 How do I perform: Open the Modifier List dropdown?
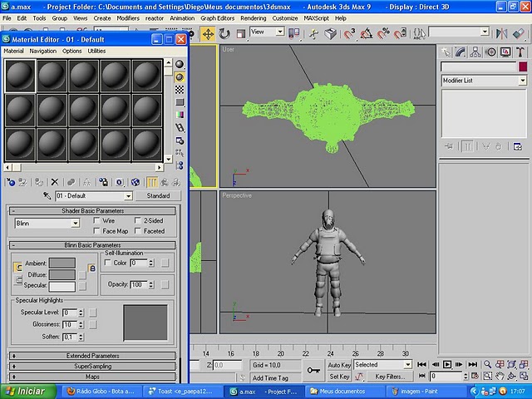[x=523, y=81]
